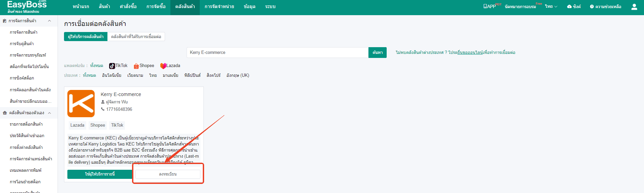Viewport: 644px width, 193px height.
Task: Open ประวัติสินค้าเข้าออก sidebar item
Action: click(27, 136)
